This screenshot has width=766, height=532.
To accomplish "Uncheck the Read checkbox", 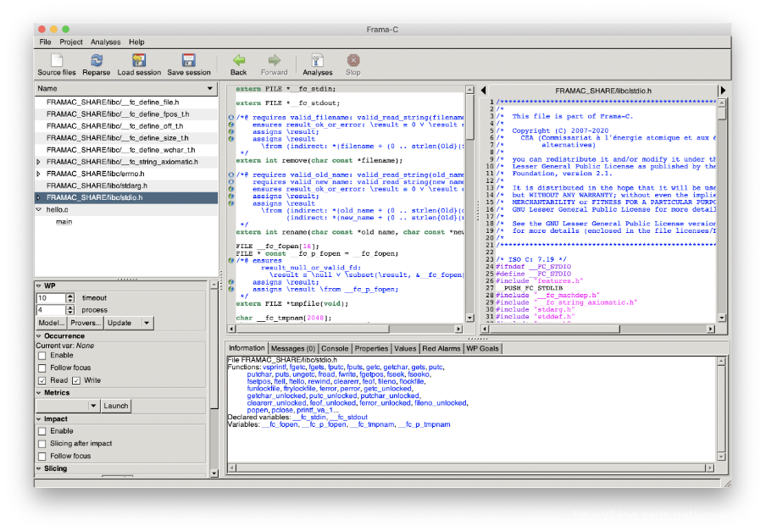I will click(x=42, y=380).
